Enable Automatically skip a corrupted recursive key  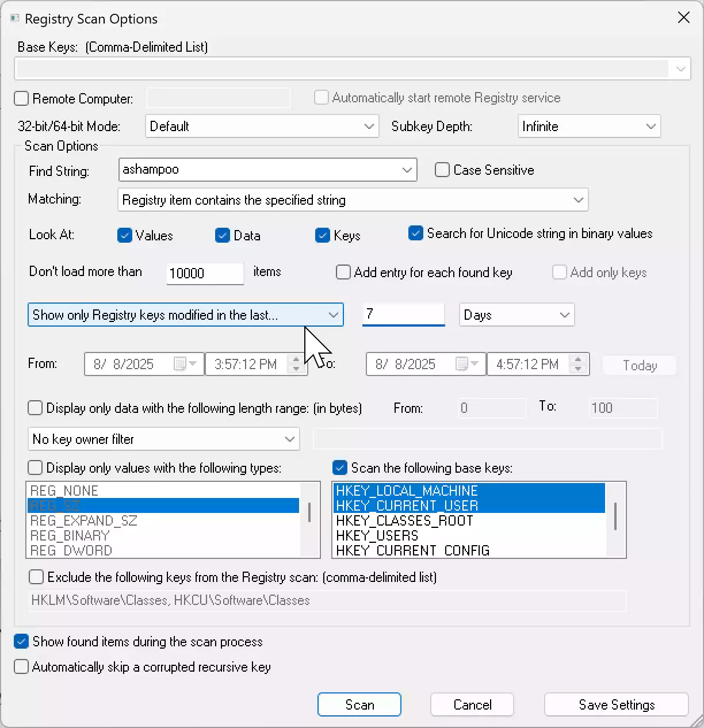pyautogui.click(x=21, y=666)
